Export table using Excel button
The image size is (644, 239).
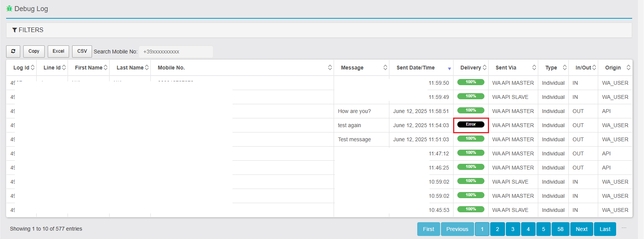pyautogui.click(x=58, y=51)
